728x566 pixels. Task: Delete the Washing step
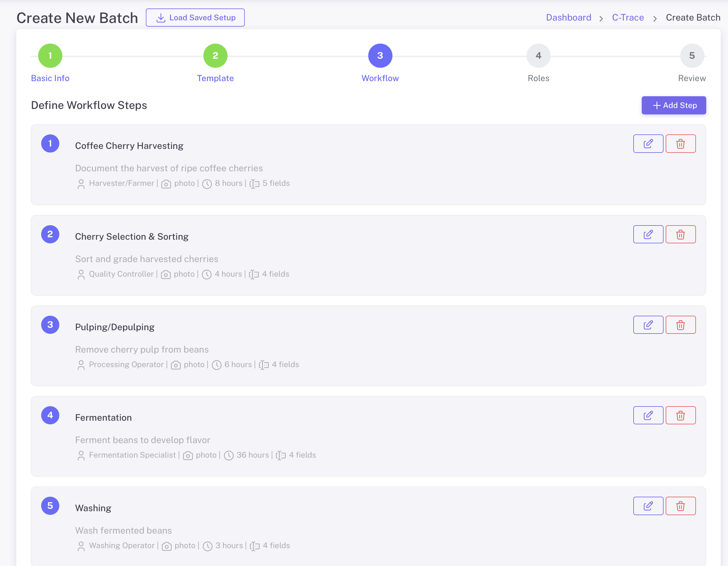coord(680,506)
